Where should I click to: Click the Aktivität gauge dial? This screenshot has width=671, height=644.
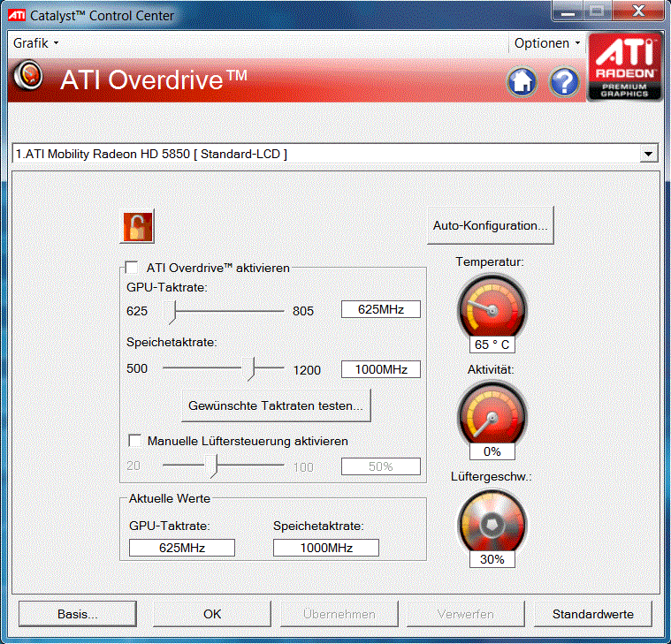tap(492, 414)
